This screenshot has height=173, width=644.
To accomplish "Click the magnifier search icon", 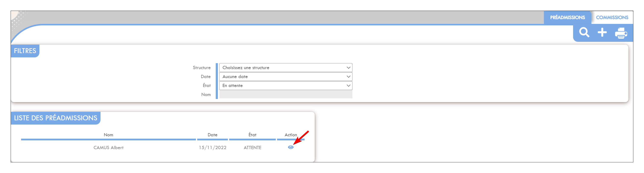I will 584,33.
